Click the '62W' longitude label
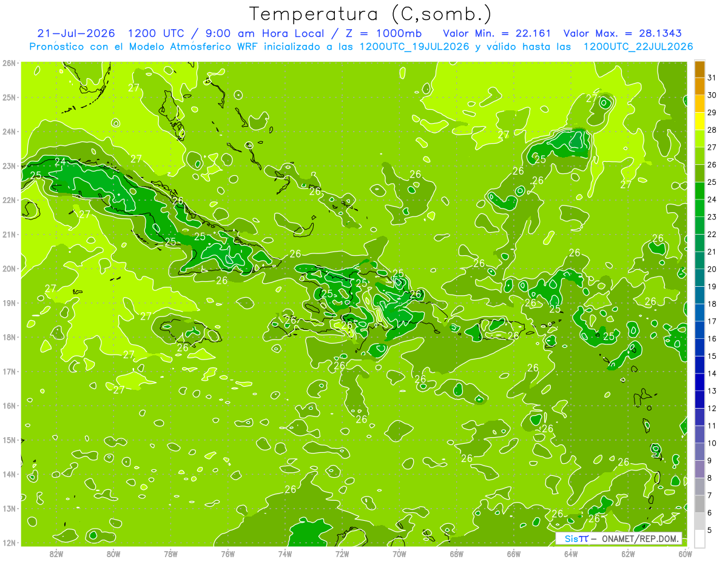 pyautogui.click(x=628, y=554)
